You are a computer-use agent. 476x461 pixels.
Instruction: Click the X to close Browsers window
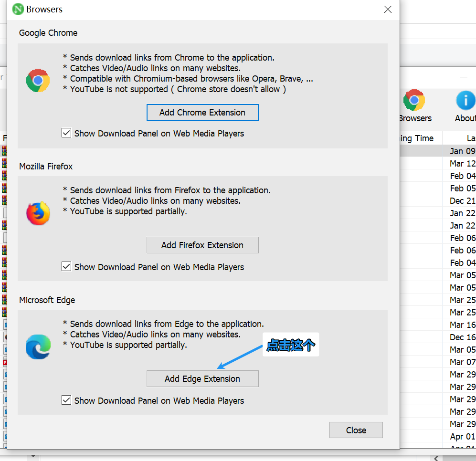(x=388, y=10)
